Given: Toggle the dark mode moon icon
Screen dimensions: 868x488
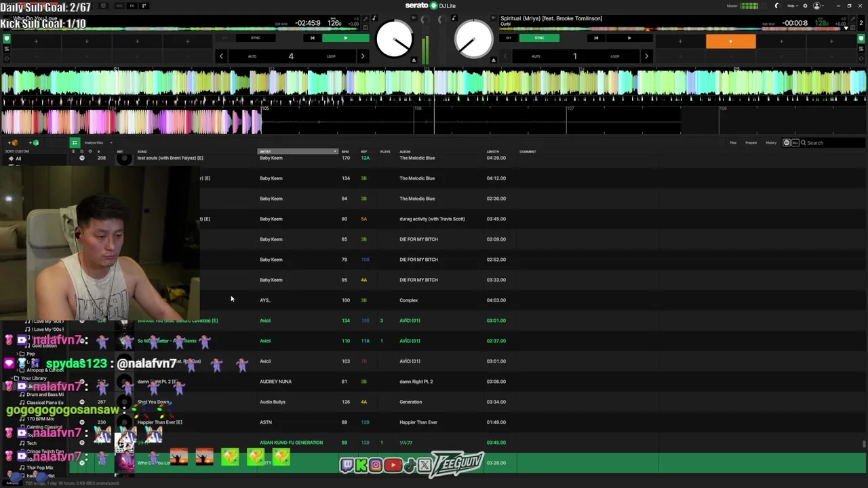Looking at the screenshot, I should pyautogui.click(x=777, y=5).
